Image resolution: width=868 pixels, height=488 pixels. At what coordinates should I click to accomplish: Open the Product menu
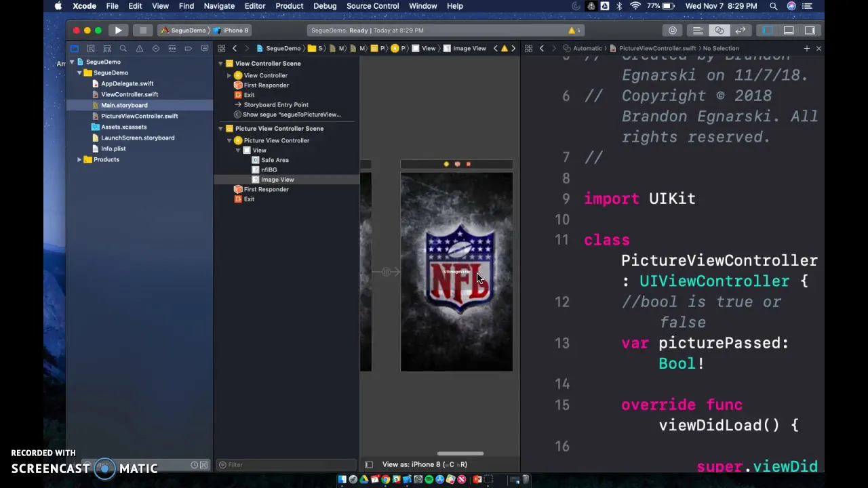click(x=289, y=6)
